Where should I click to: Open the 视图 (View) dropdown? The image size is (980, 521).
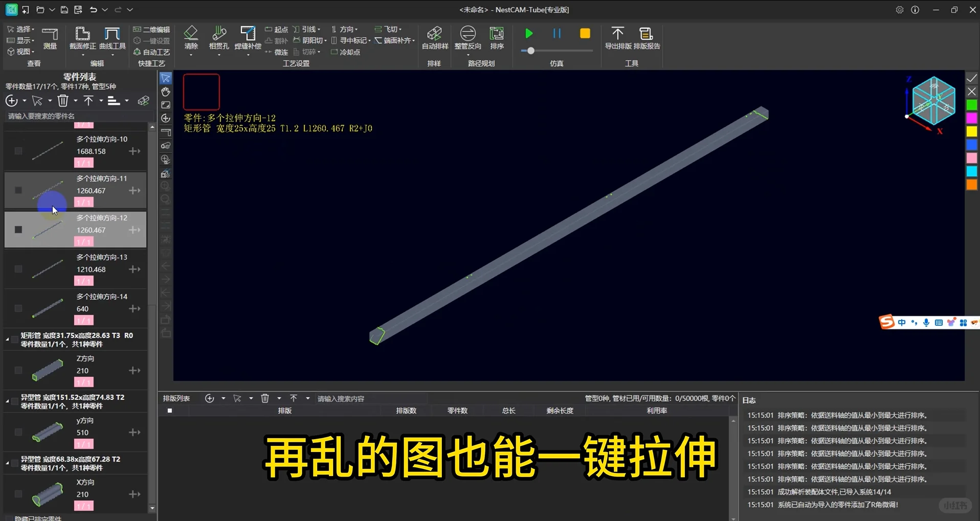(20, 51)
